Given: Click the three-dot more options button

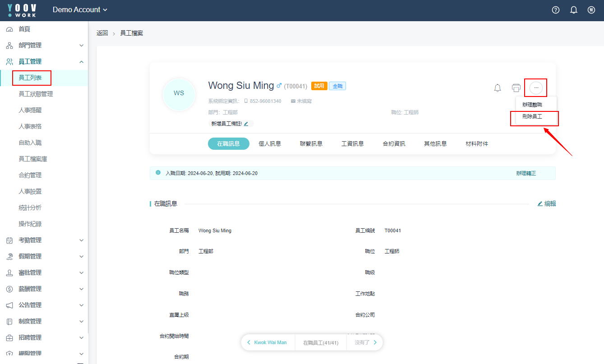Looking at the screenshot, I should coord(536,88).
